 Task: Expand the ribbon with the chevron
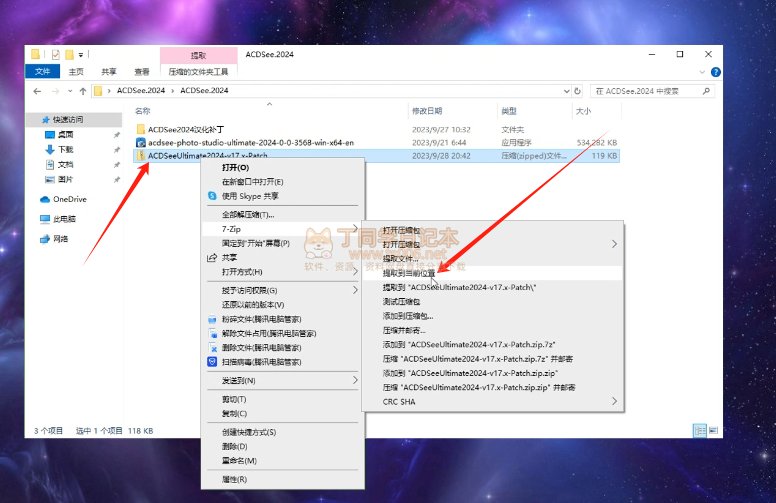coord(702,72)
